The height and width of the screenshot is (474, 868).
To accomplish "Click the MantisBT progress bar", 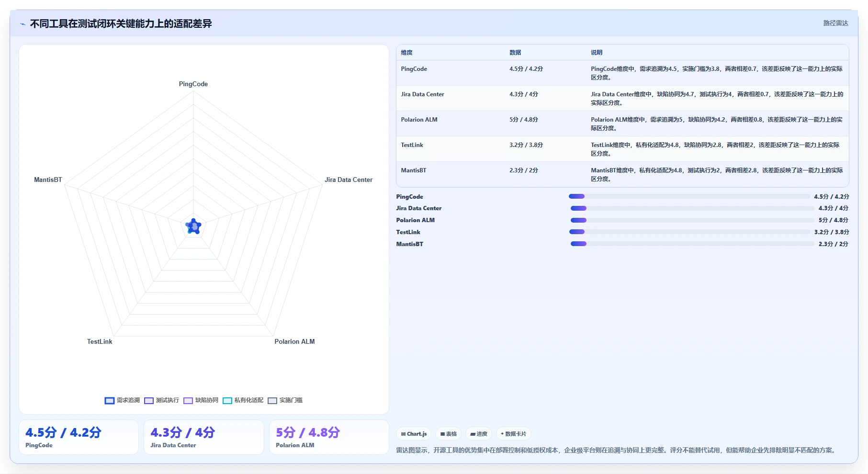I will click(x=692, y=244).
